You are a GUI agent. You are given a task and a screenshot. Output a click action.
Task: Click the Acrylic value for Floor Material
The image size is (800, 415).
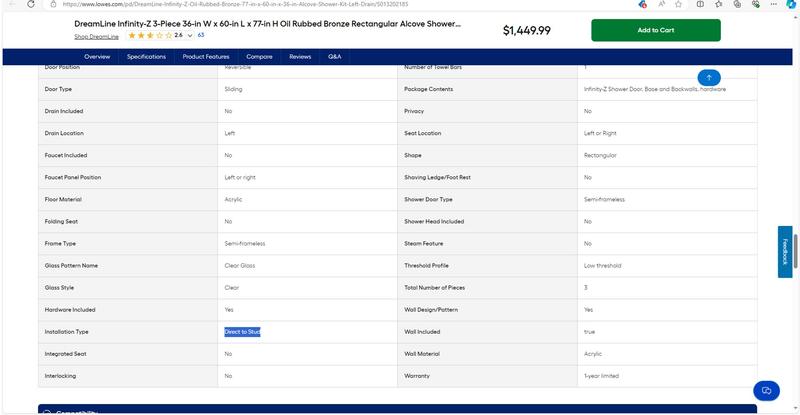pos(233,200)
